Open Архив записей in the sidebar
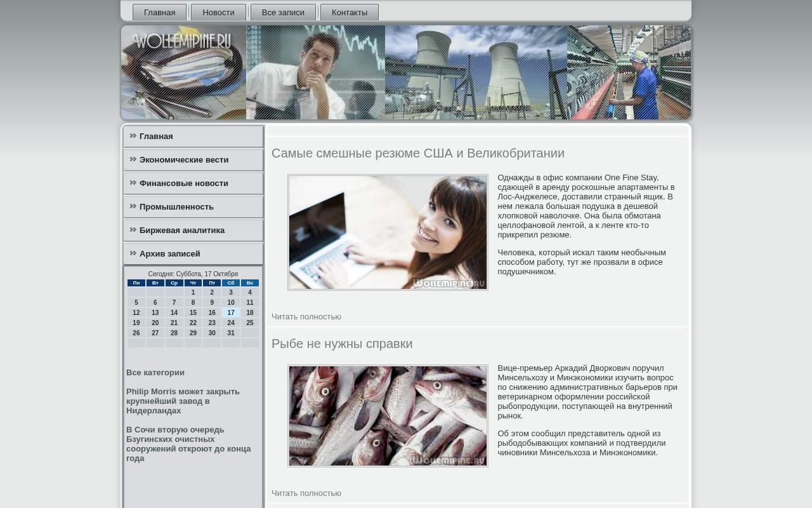Viewport: 812px width, 508px height. (x=193, y=254)
